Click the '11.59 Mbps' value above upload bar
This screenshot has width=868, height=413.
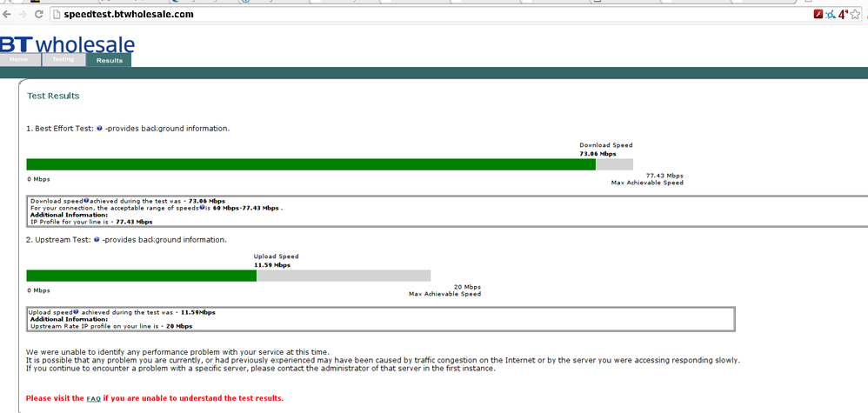pyautogui.click(x=272, y=265)
